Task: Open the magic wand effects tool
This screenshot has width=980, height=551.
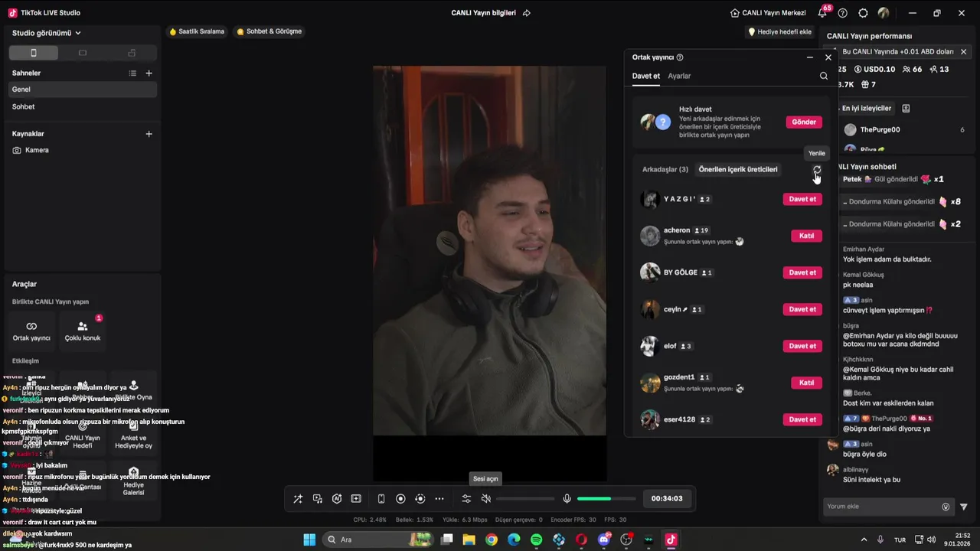Action: [298, 499]
